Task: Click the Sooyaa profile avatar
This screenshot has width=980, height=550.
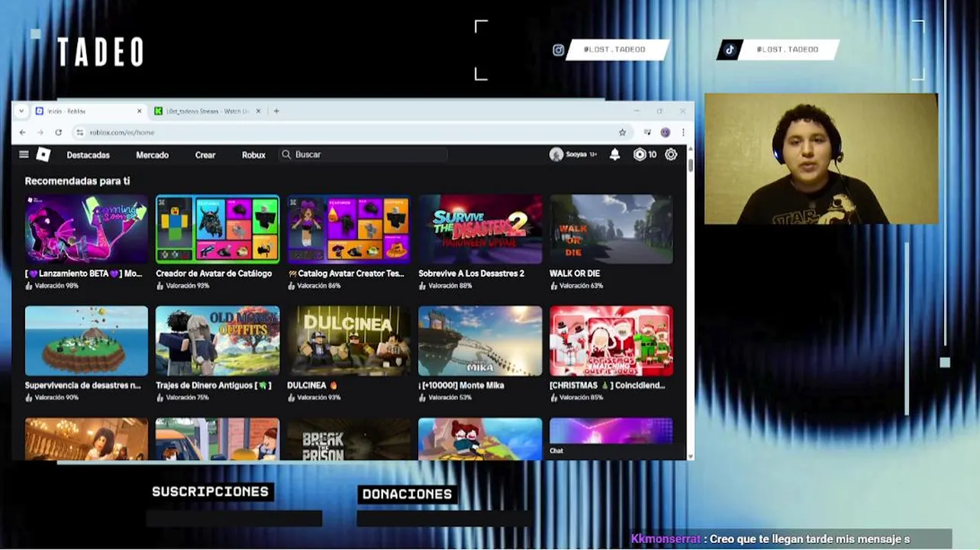Action: 556,154
